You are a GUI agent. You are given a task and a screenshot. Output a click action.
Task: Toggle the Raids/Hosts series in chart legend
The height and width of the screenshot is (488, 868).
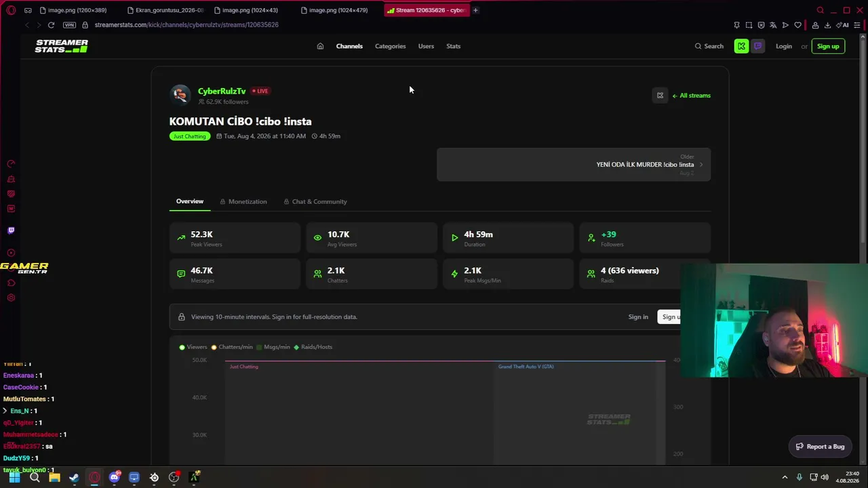tap(313, 347)
